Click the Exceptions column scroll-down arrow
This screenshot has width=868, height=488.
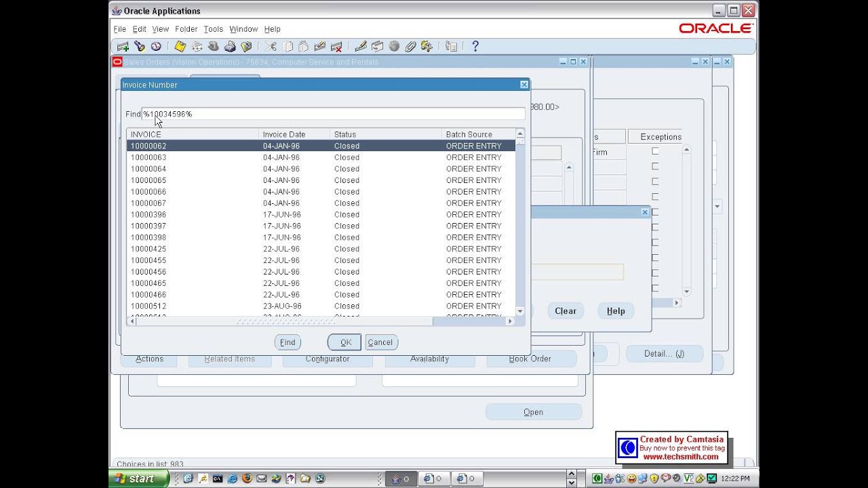(x=686, y=291)
